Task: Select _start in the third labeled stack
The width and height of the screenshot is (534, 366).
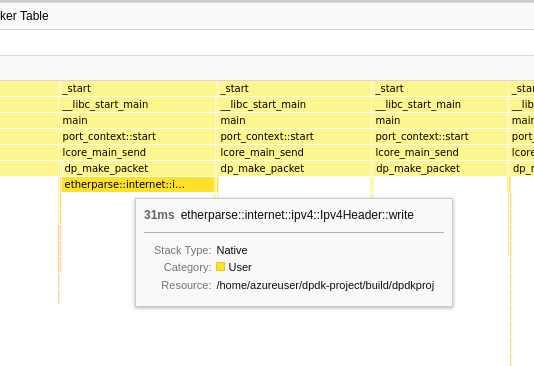Action: (x=440, y=88)
